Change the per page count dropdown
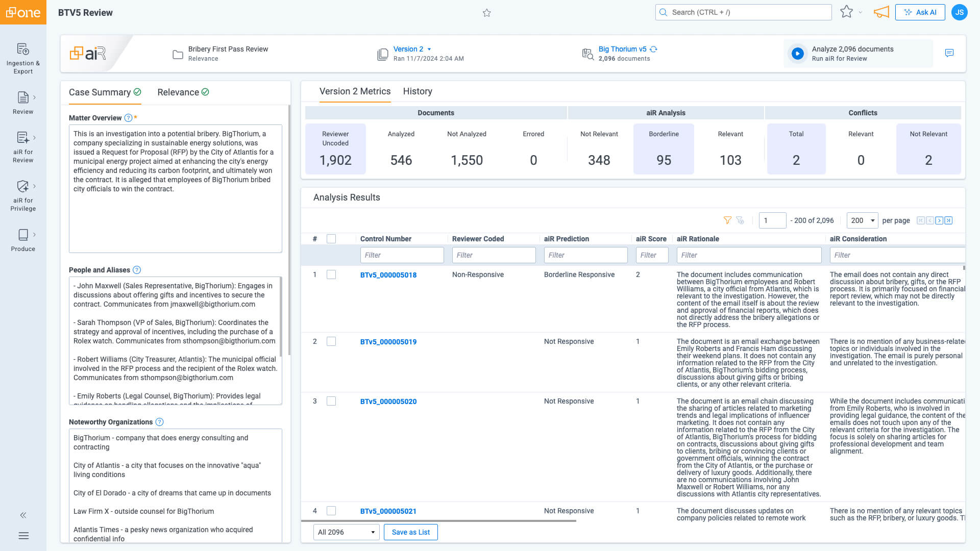 coord(862,220)
